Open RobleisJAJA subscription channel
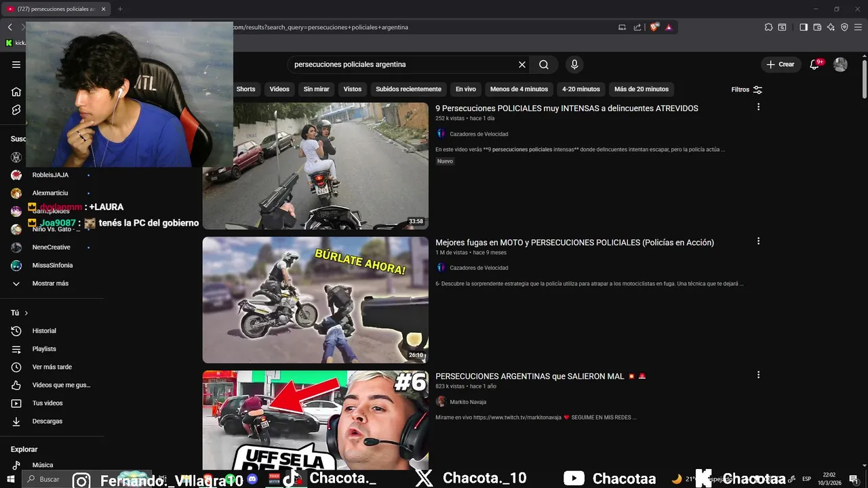 [51, 175]
